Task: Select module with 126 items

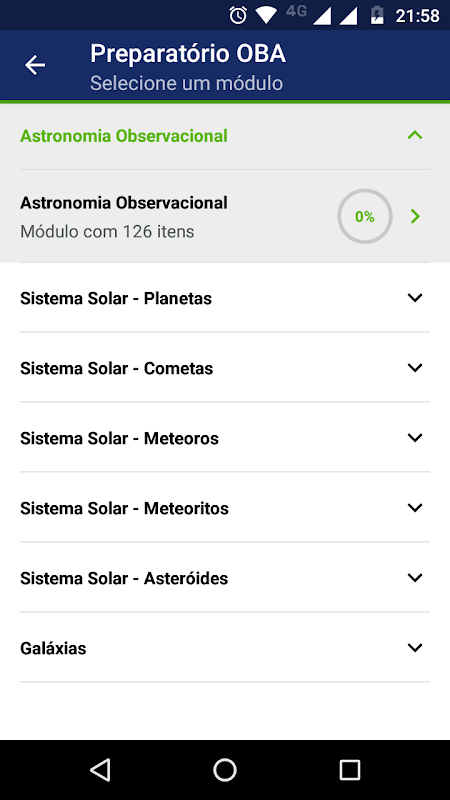Action: [225, 216]
